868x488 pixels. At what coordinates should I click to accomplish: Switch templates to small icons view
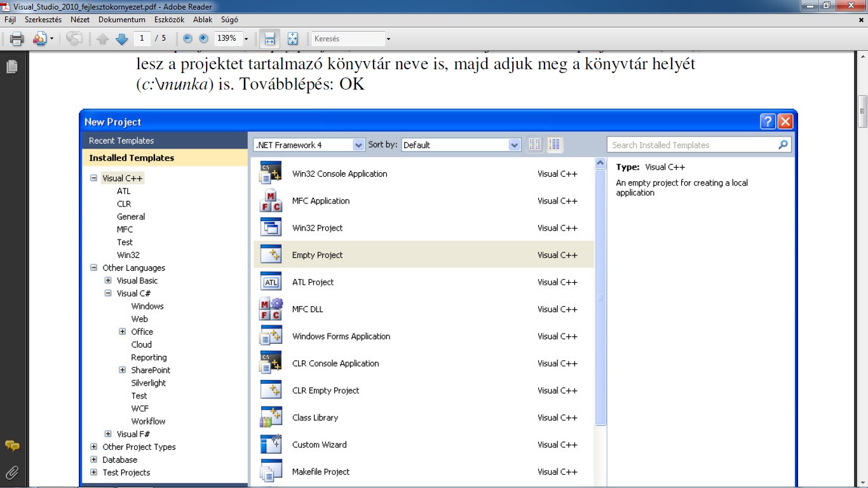[x=535, y=145]
